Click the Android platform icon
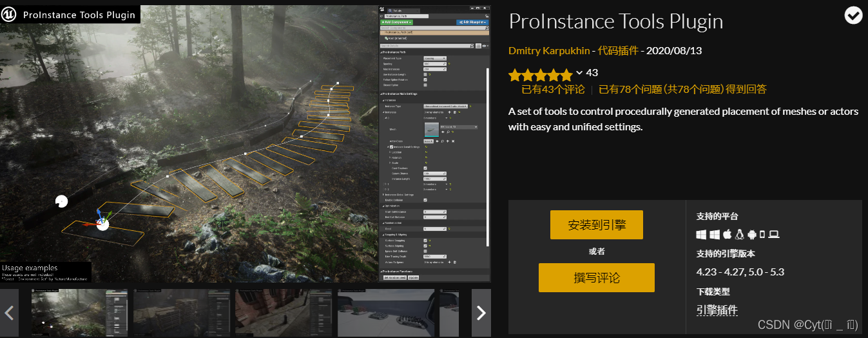The image size is (868, 338). [x=751, y=234]
